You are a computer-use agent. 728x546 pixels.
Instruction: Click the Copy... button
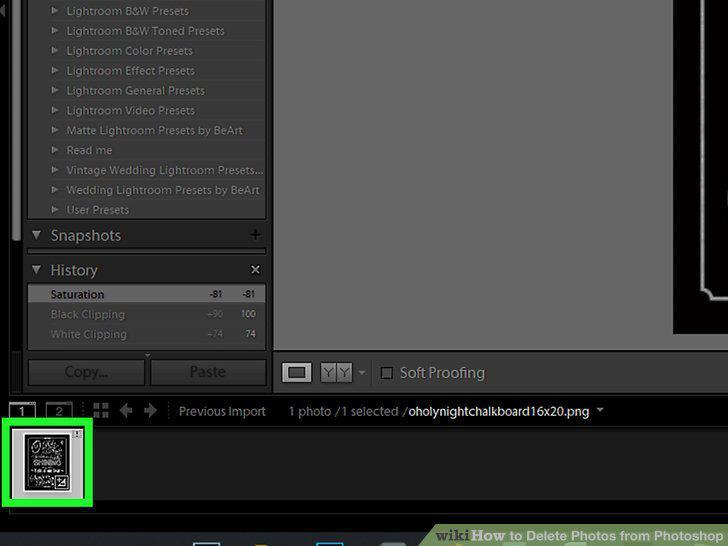click(86, 372)
